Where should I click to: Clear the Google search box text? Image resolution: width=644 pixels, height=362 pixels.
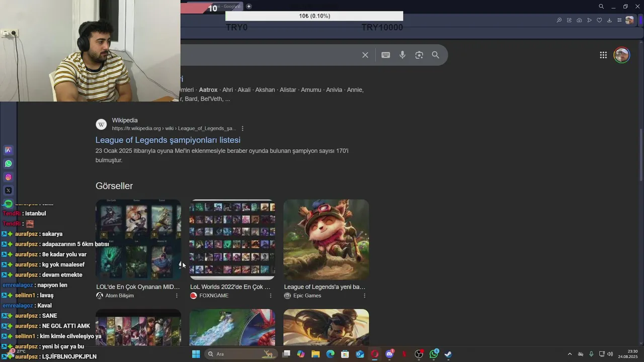pos(365,55)
